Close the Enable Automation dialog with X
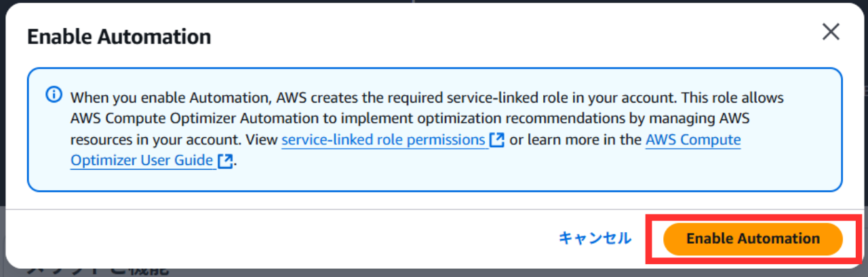868x277 pixels. pyautogui.click(x=831, y=31)
